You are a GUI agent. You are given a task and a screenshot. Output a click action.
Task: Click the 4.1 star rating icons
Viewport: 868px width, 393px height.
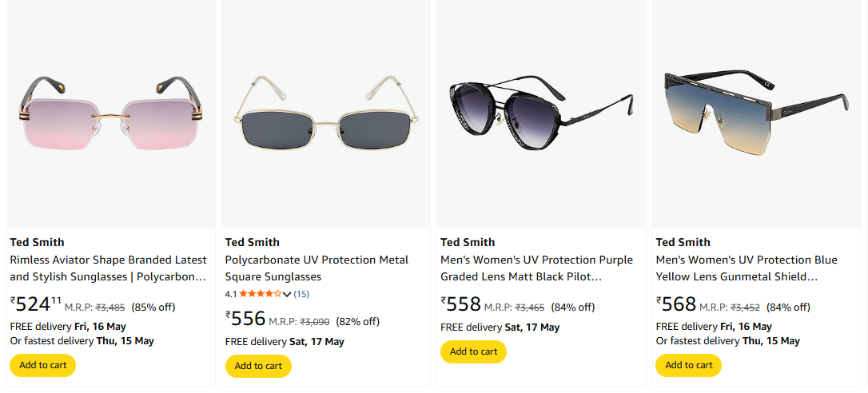click(260, 294)
